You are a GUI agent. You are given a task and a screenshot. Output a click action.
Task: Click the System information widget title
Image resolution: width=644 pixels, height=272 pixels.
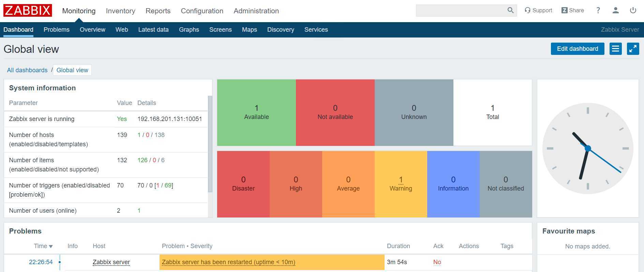(42, 88)
